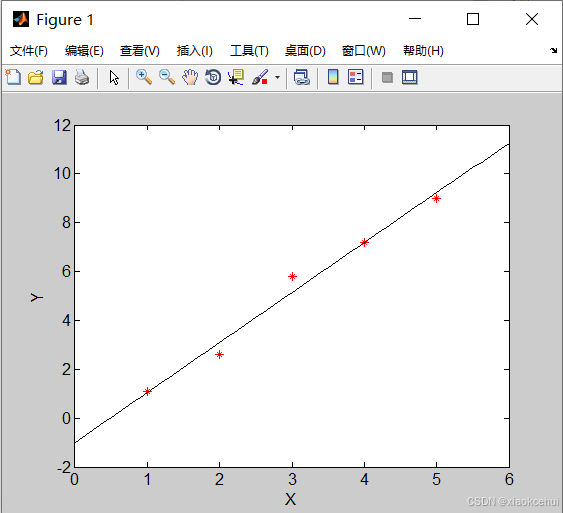Click the red data point at X equals 5
Viewport: 563px width, 513px height.
pyautogui.click(x=436, y=198)
